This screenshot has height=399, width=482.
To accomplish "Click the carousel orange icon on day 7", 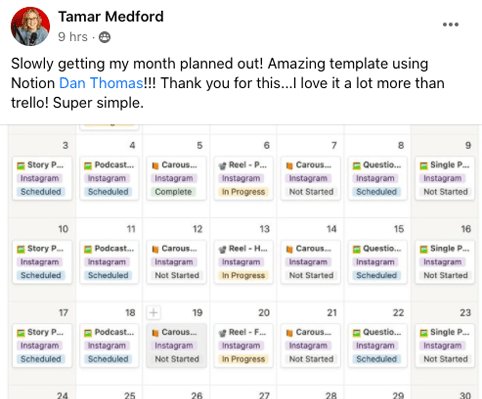I will (x=289, y=166).
